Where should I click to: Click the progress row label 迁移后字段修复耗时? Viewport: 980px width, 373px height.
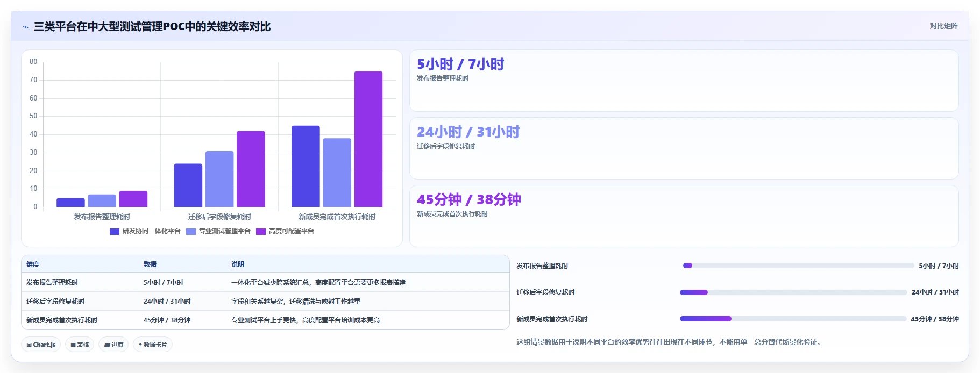pos(545,292)
